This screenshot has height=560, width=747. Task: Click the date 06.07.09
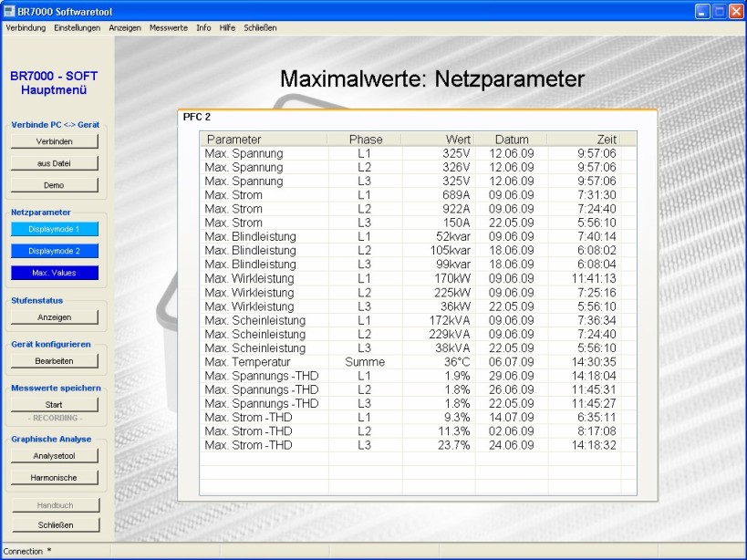pos(511,362)
